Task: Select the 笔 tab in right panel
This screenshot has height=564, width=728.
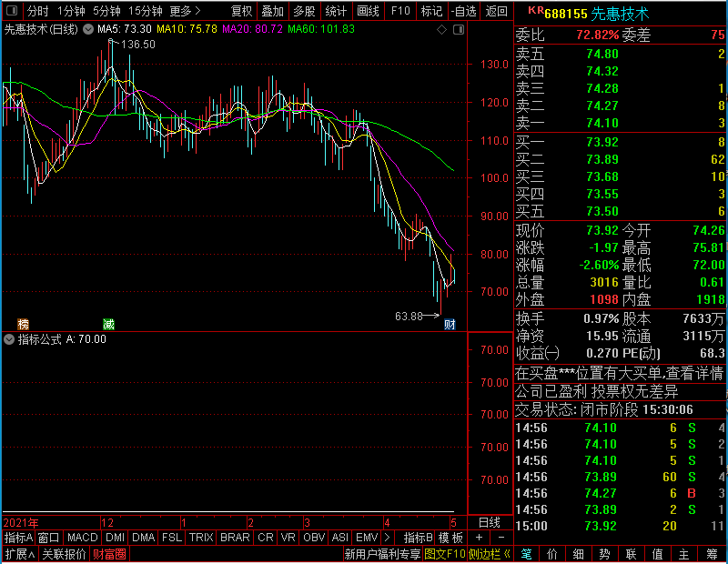Action: pyautogui.click(x=526, y=554)
